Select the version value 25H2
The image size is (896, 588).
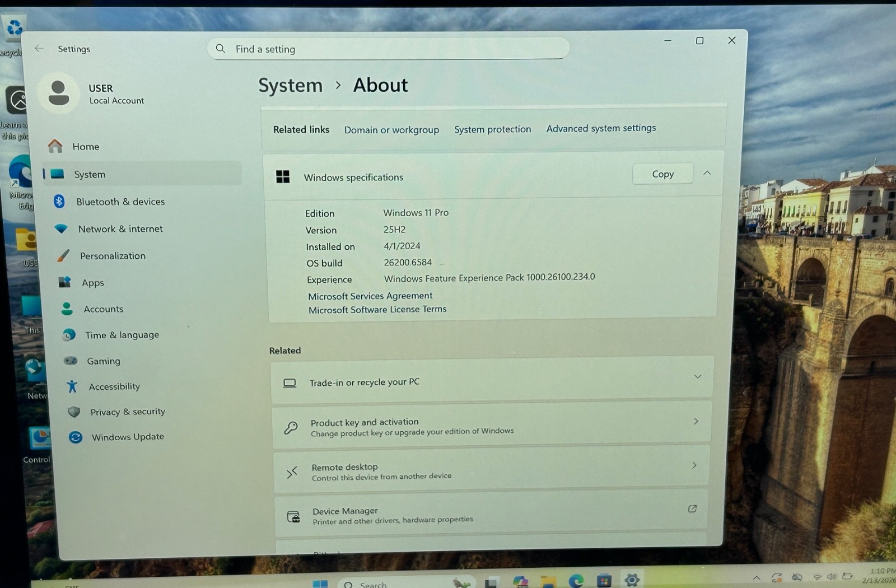coord(394,230)
